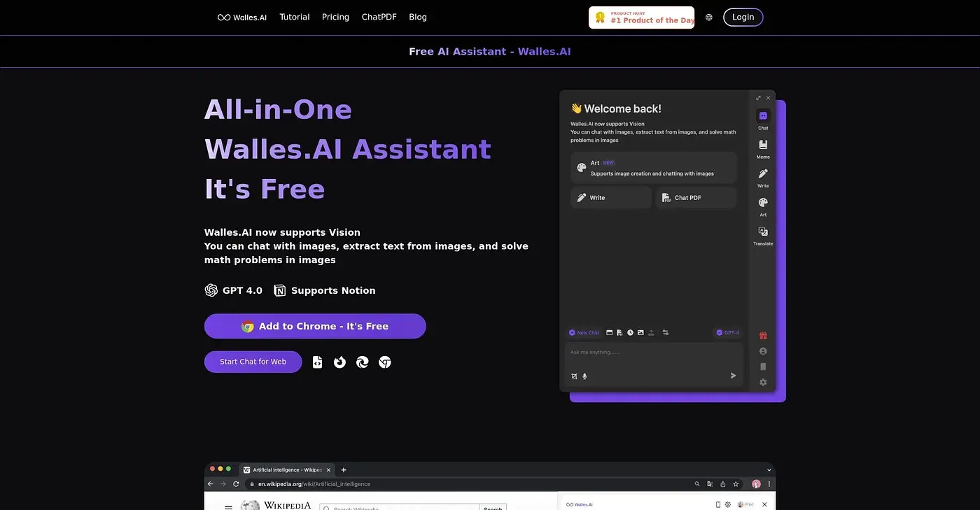Viewport: 980px width, 510px height.
Task: Open the Blog link
Action: (x=418, y=17)
